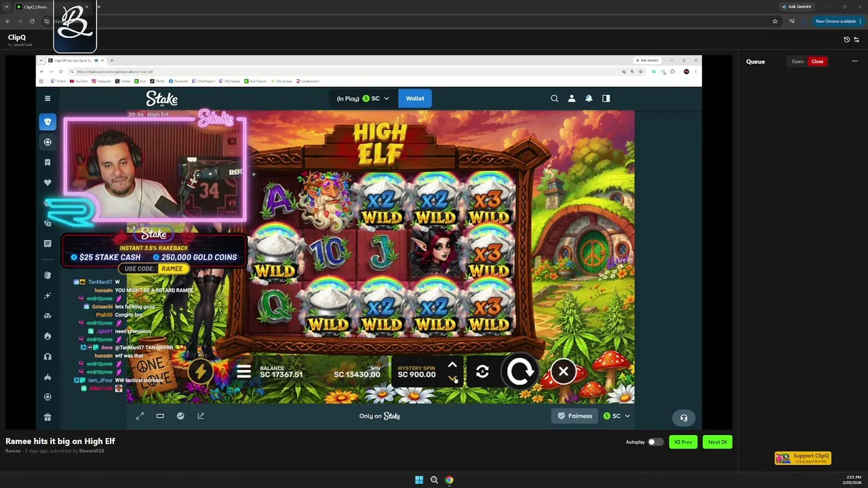Open SC currency dropdown beside Fairness
The width and height of the screenshot is (868, 488).
coord(616,416)
